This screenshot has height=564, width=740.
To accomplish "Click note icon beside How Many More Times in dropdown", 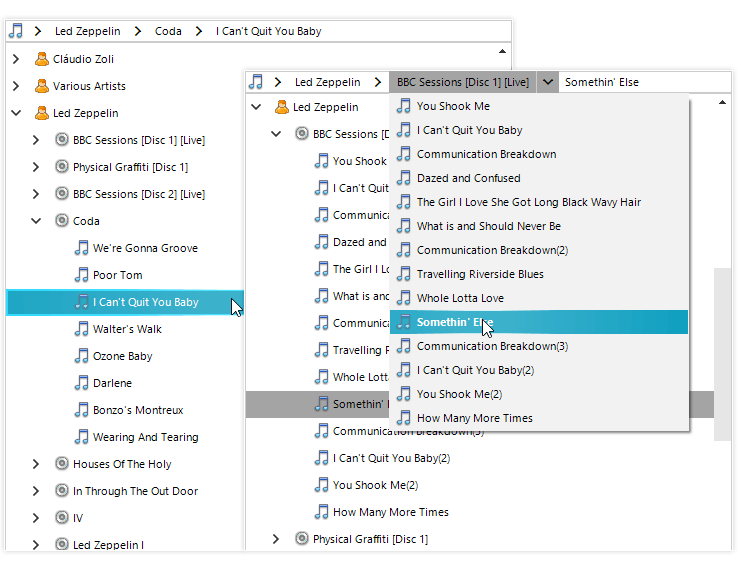I will (404, 418).
